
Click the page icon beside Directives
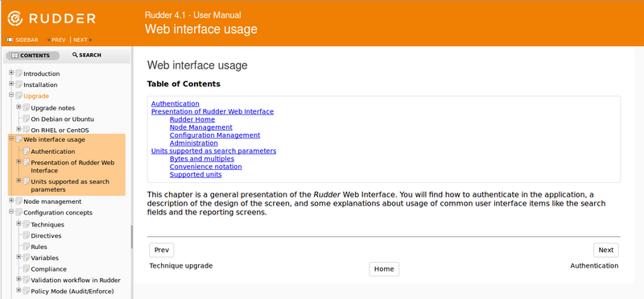coord(27,235)
